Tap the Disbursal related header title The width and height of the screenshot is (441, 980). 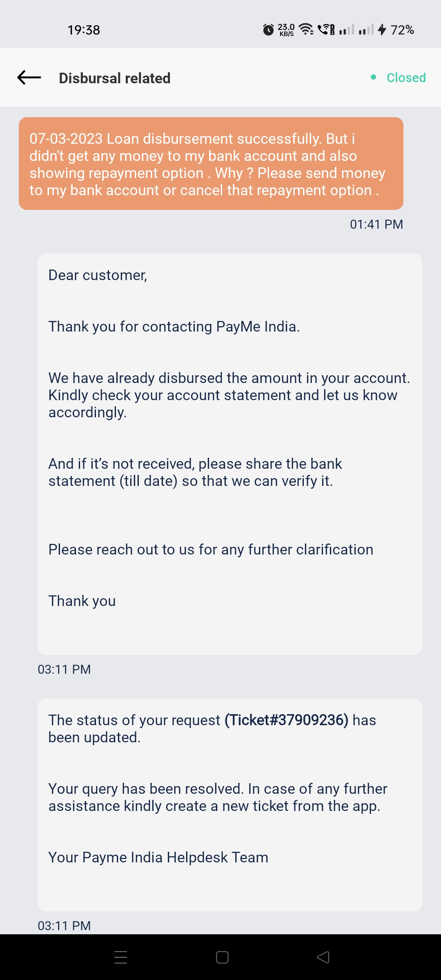click(114, 78)
